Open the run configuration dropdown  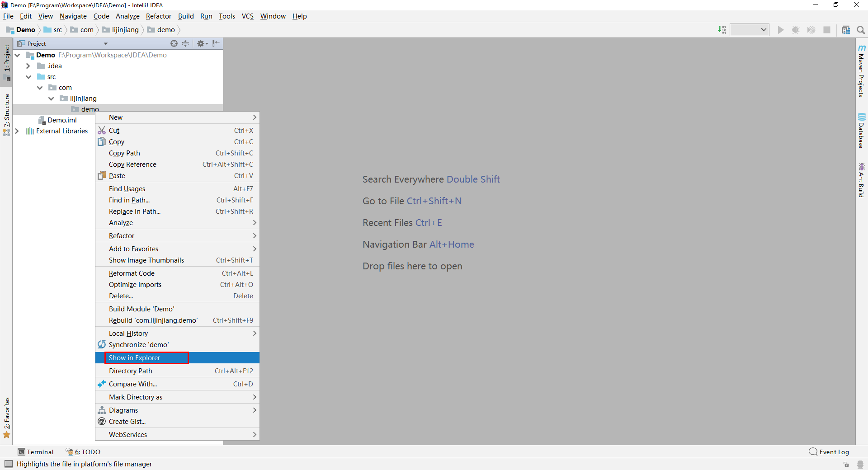[750, 30]
